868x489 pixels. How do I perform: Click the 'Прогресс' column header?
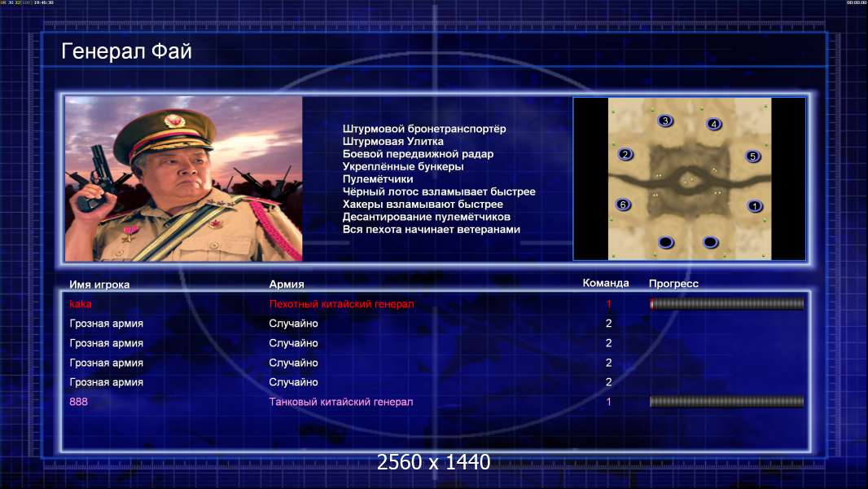(x=673, y=284)
